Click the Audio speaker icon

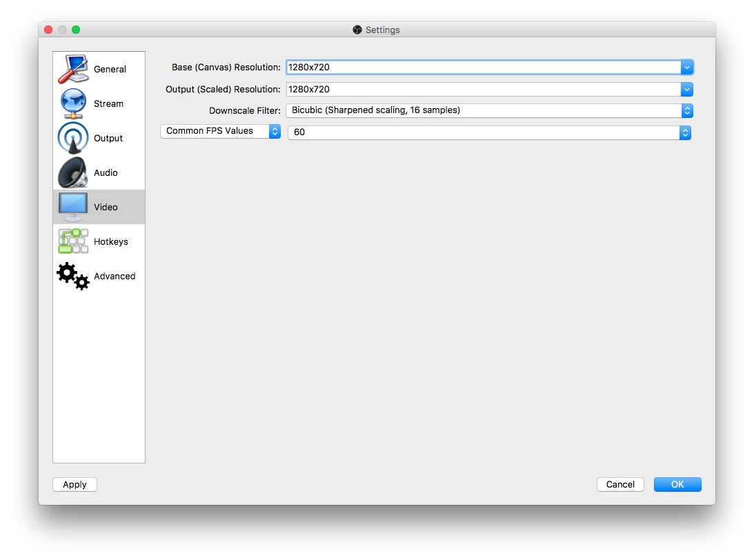click(x=73, y=172)
